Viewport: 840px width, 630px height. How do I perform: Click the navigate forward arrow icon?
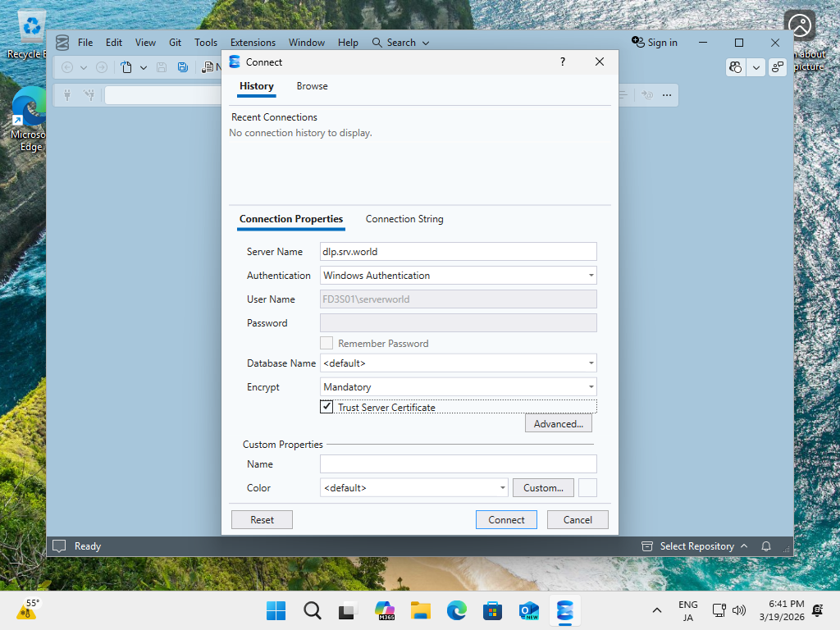(x=102, y=67)
